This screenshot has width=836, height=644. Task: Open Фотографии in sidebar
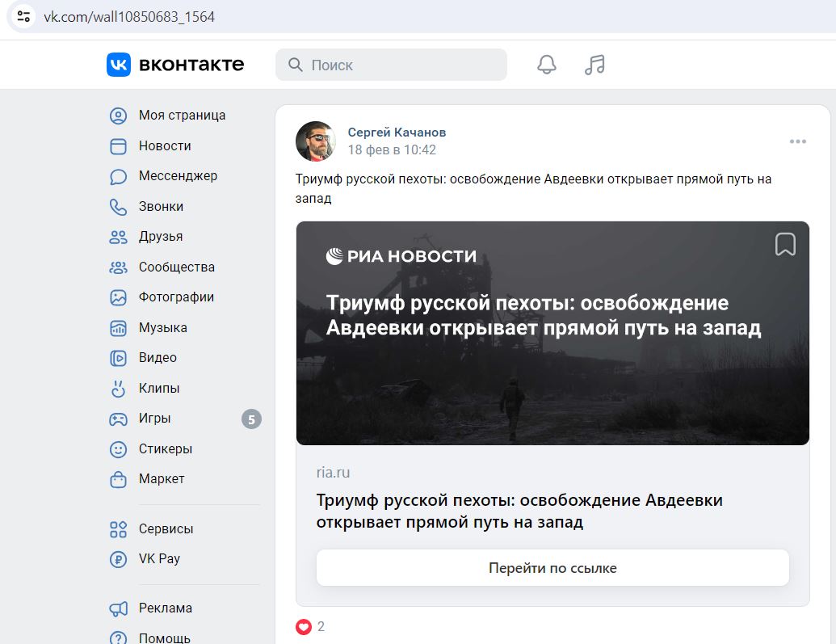(176, 297)
